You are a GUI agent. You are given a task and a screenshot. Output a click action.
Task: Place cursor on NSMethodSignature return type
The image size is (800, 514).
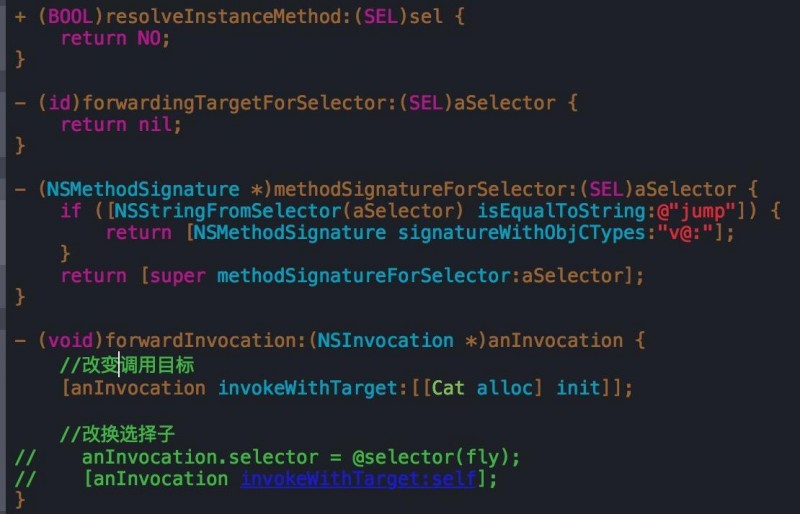[143, 189]
